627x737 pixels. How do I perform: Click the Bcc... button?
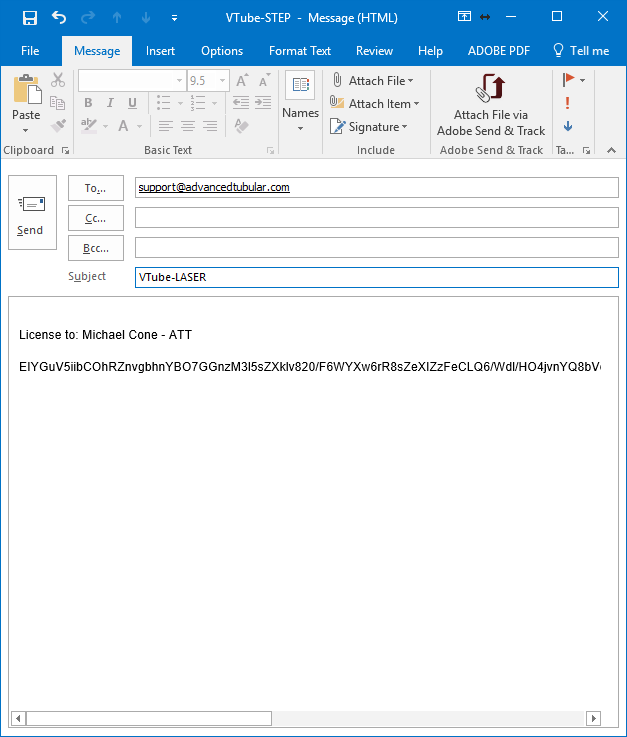96,248
